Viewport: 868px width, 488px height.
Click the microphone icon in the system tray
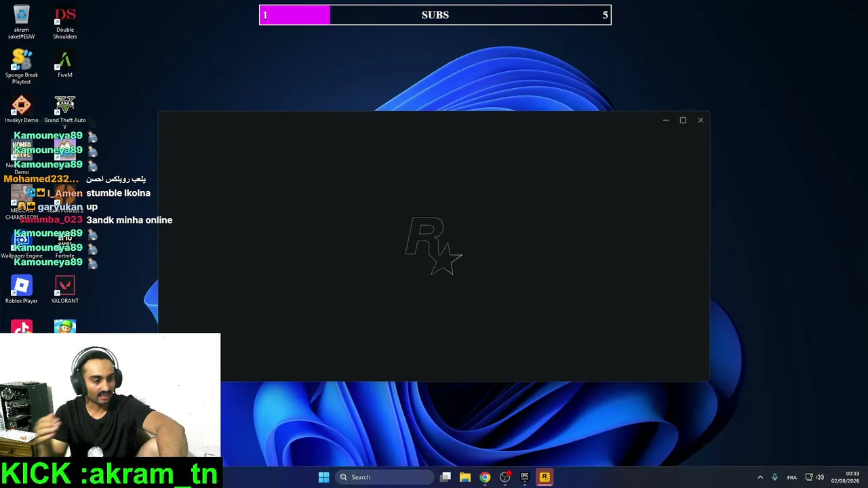pos(774,477)
